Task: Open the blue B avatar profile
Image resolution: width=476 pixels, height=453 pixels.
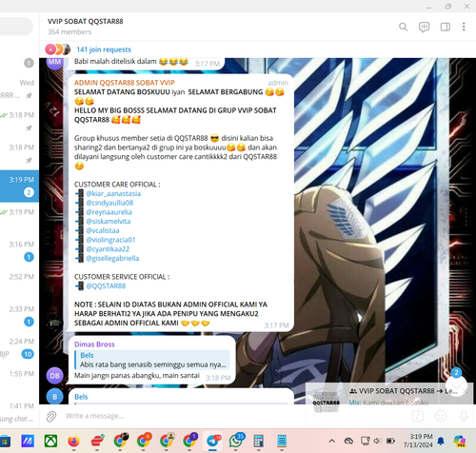Action: point(55,396)
